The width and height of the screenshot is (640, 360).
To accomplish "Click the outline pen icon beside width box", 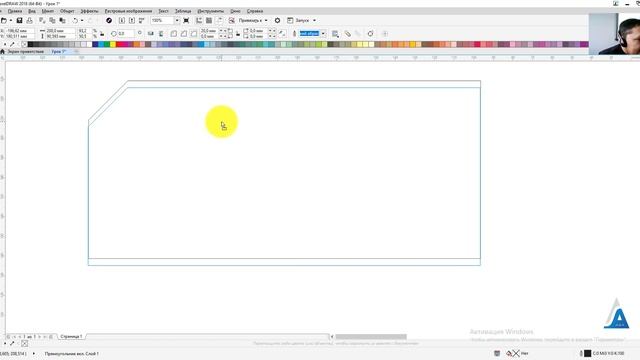I will tap(294, 33).
